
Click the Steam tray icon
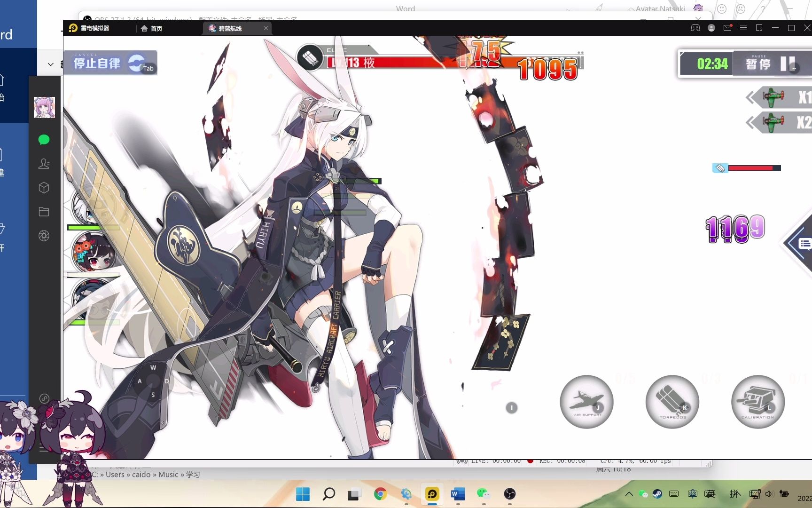[657, 494]
